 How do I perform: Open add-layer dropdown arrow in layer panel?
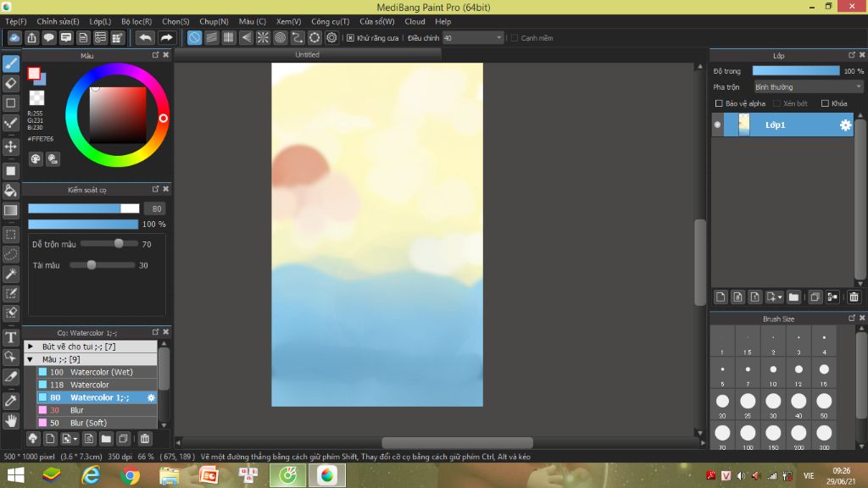click(780, 297)
